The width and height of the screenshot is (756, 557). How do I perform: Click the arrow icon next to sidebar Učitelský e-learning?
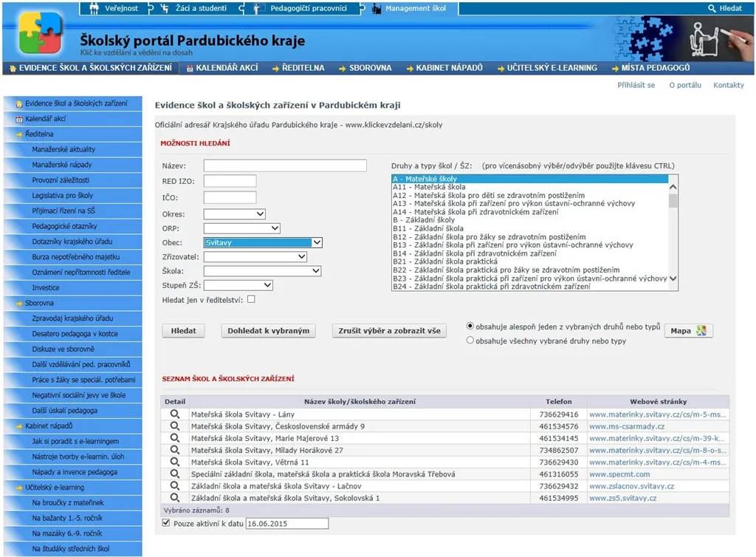20,488
